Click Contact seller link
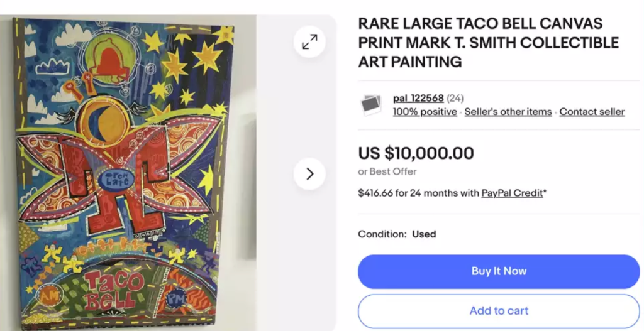 coord(592,112)
